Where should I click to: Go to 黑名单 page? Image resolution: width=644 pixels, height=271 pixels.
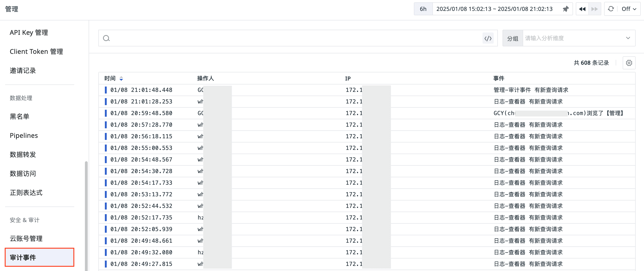(19, 116)
